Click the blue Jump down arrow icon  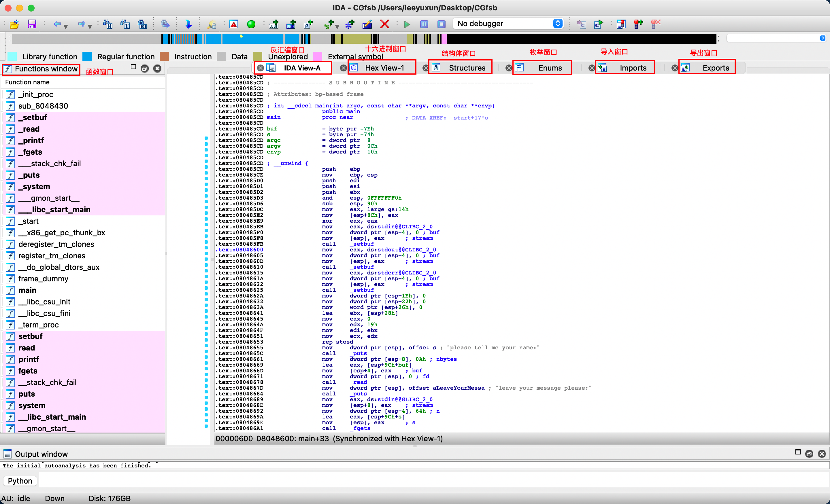click(x=189, y=24)
